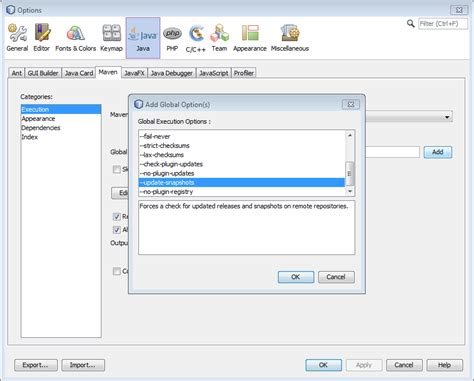This screenshot has width=474, height=381.
Task: Toggle the unchecked checkbox below Output
Action: click(x=117, y=271)
